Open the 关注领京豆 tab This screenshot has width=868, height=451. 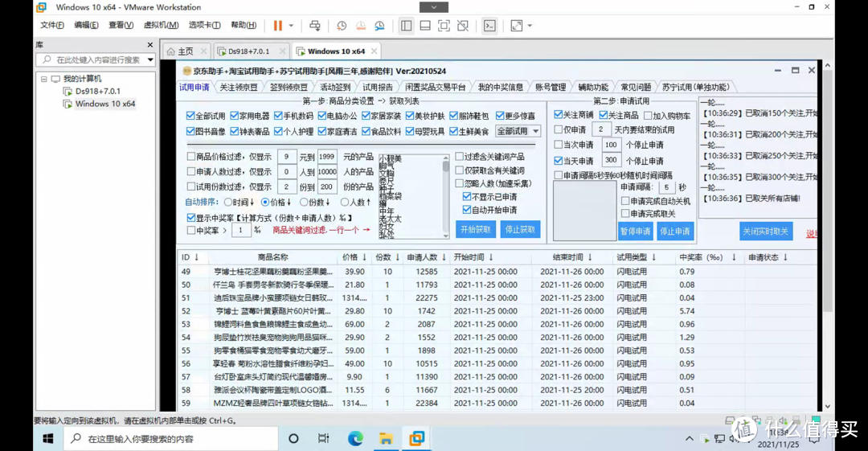[x=239, y=87]
